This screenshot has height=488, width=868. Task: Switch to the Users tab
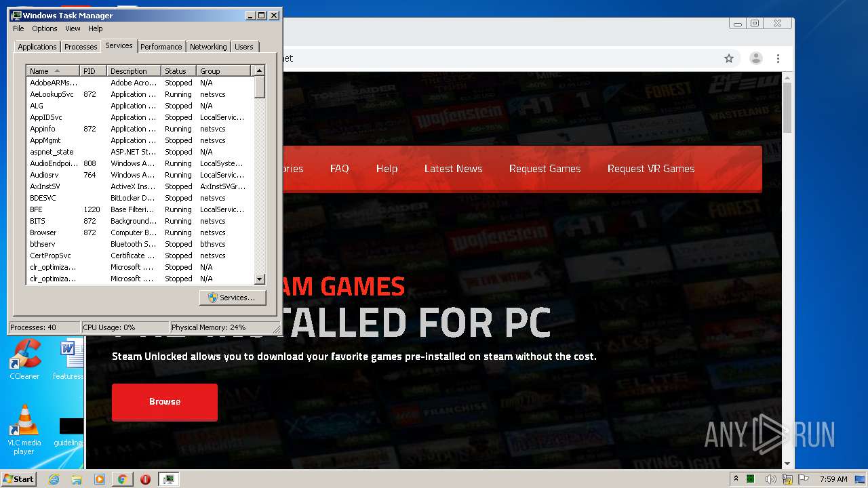(x=244, y=47)
